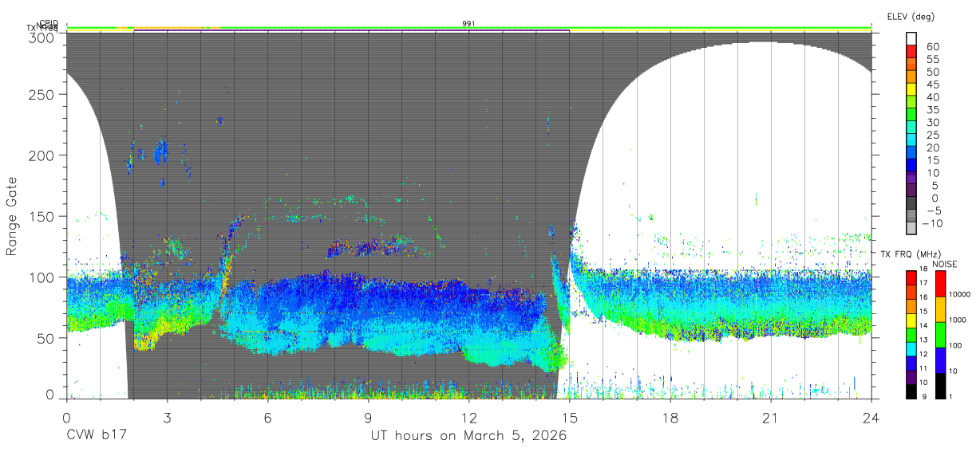Click the '300' range gate tick label

coord(42,37)
